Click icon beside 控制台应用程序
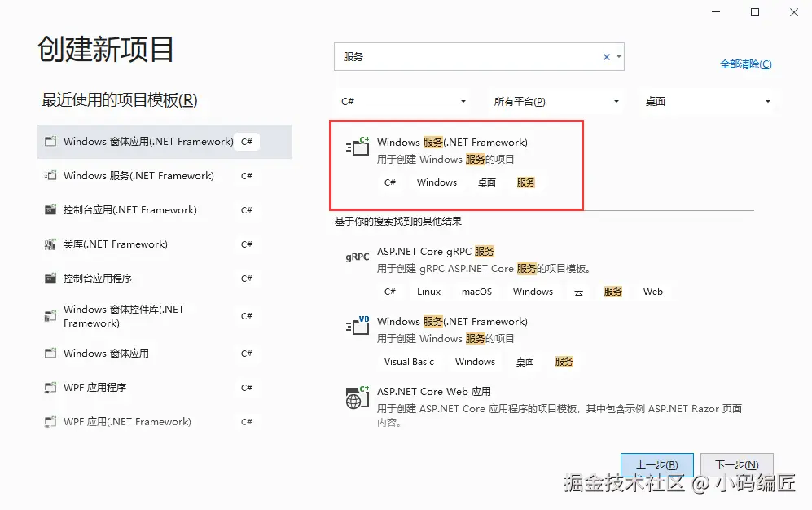 point(50,278)
